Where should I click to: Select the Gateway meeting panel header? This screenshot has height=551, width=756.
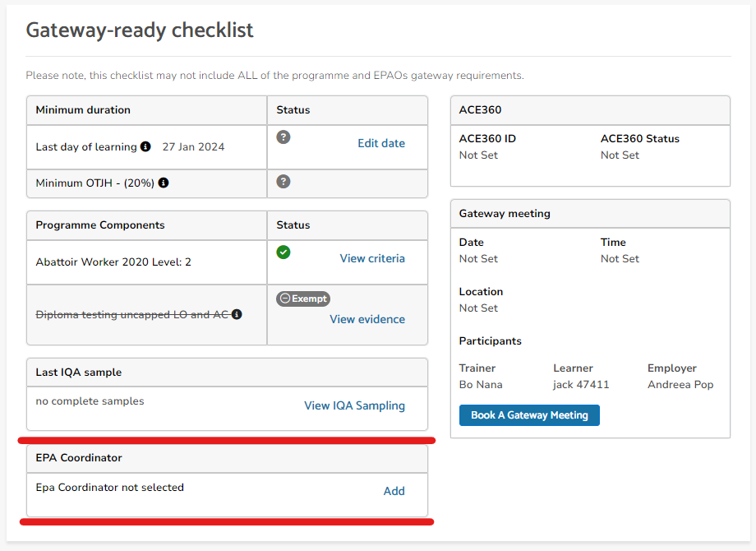[504, 213]
